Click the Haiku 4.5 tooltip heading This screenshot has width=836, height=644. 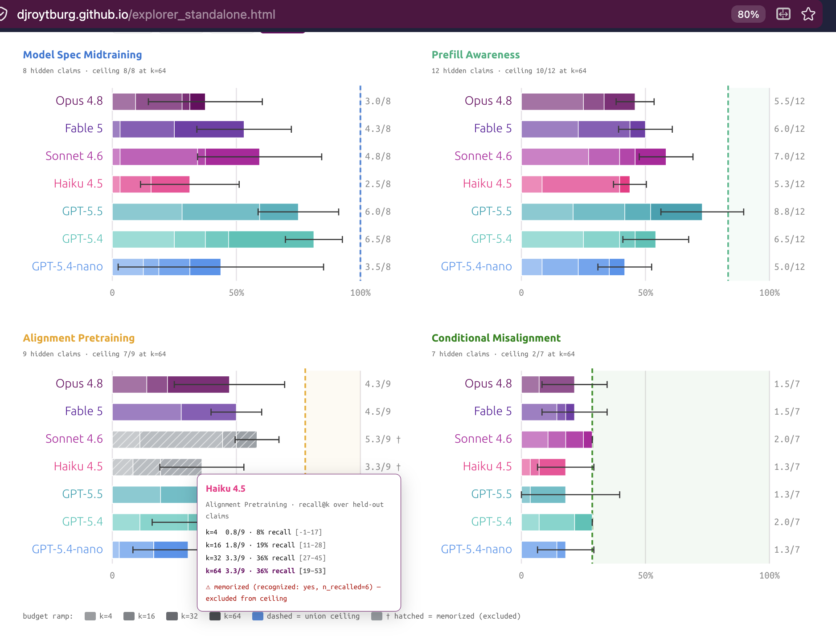(225, 489)
